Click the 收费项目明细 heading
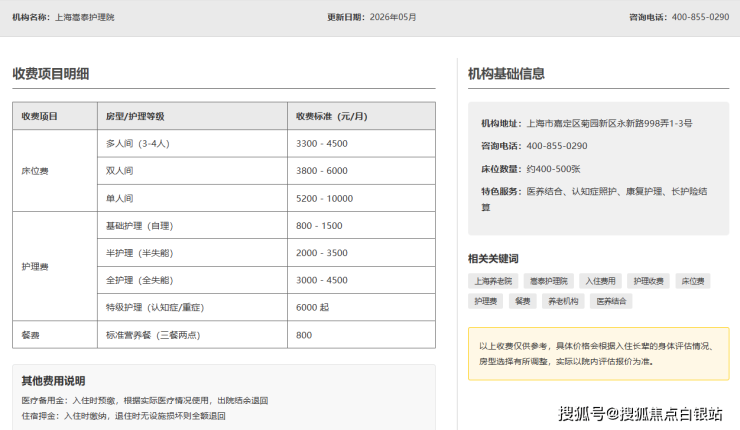The image size is (740, 430). (x=50, y=74)
